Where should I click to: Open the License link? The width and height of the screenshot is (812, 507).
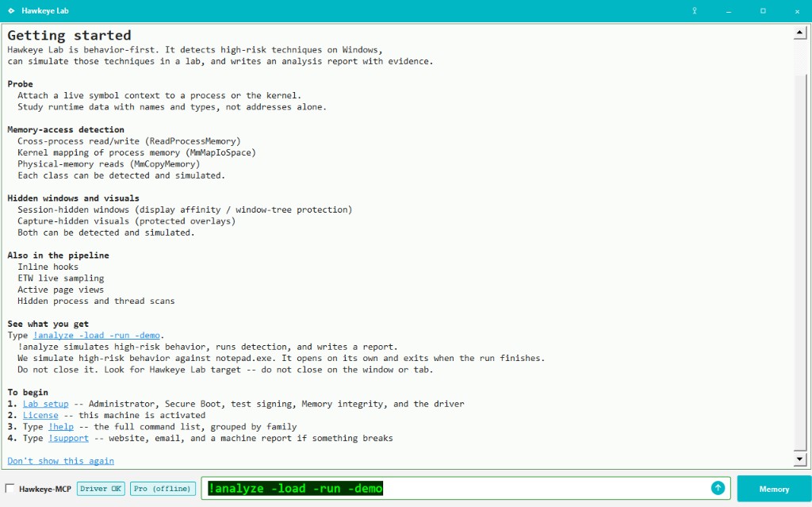pos(40,415)
